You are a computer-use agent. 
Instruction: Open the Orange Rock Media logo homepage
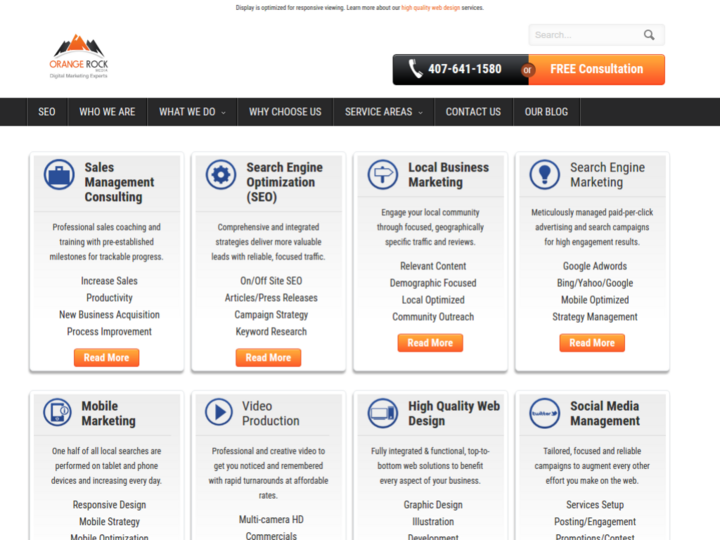pyautogui.click(x=79, y=57)
